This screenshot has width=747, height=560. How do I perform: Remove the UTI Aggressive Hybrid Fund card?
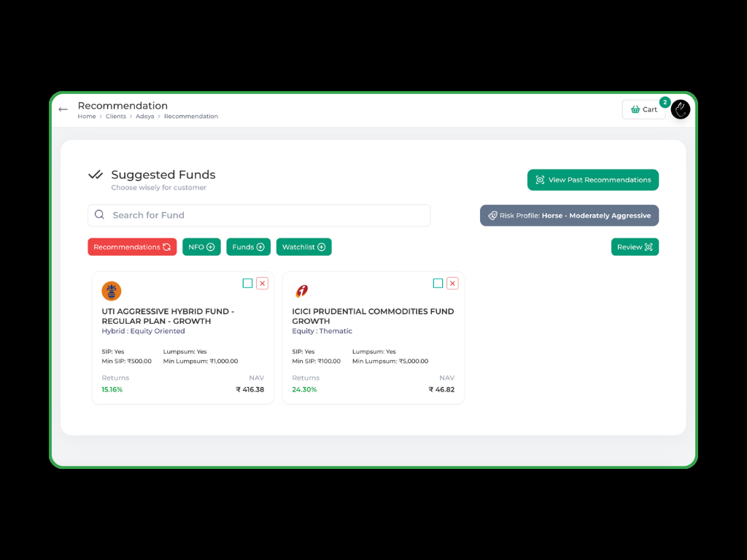(x=262, y=283)
